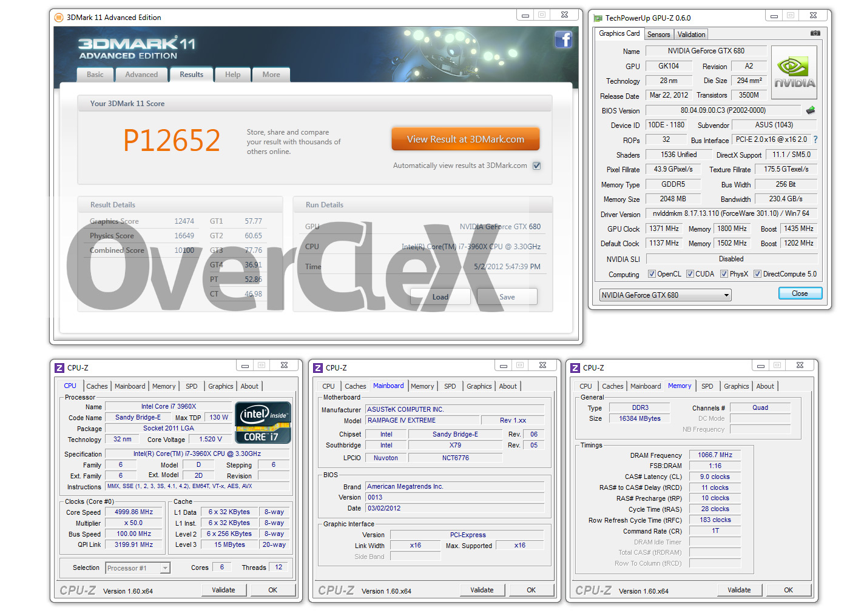Screen dimensions: 864x616
Task: Click the GPU-Z title bar icon
Action: tap(598, 18)
